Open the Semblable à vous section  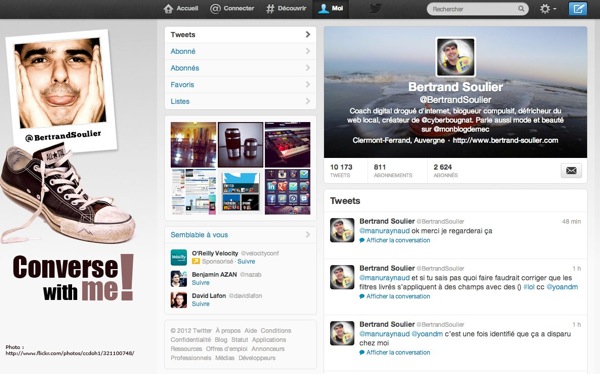[x=240, y=235]
